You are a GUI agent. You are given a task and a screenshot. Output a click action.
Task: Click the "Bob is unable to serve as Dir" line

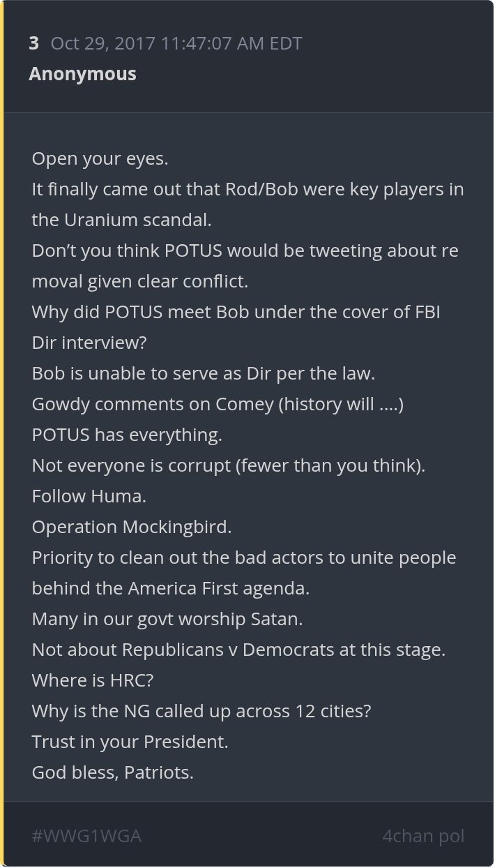tap(204, 374)
